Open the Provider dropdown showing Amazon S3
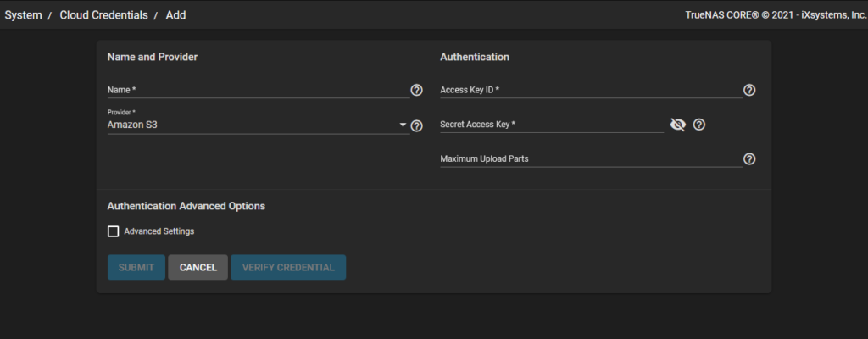 (258, 125)
